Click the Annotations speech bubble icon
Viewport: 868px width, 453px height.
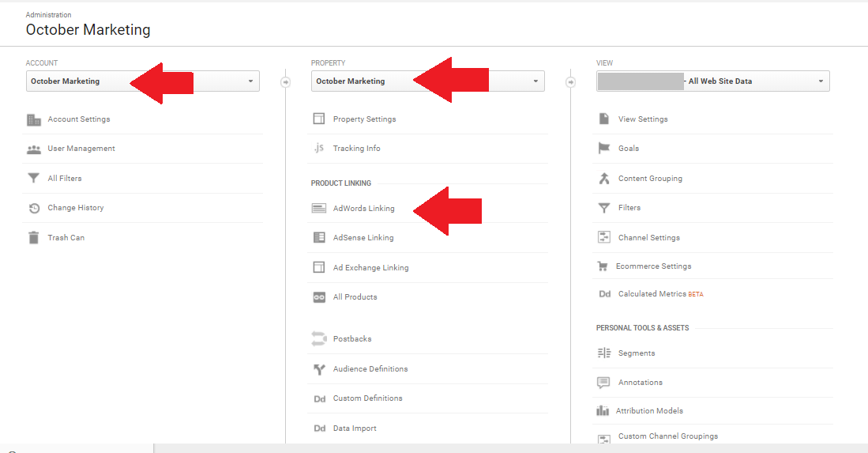coord(603,382)
